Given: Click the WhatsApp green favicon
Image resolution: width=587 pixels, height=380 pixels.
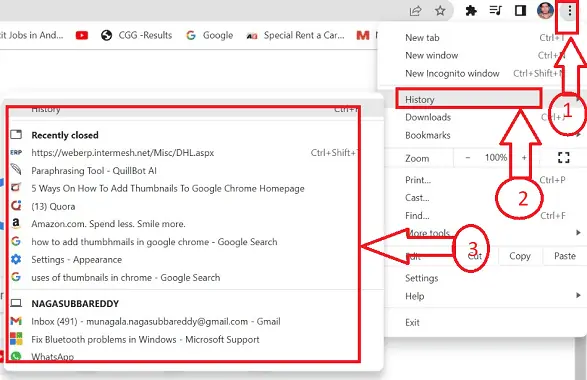Looking at the screenshot, I should (x=16, y=356).
